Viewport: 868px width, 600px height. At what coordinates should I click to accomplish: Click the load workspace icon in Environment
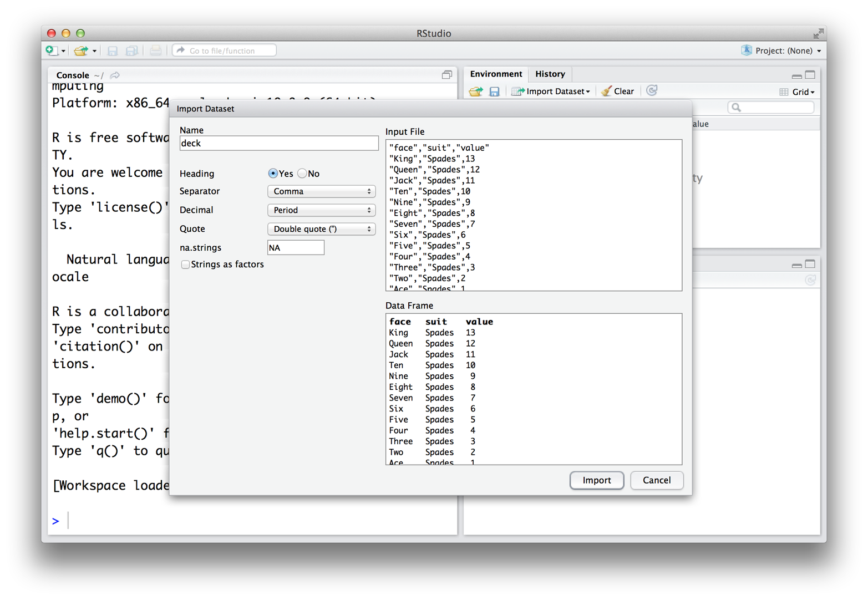476,91
